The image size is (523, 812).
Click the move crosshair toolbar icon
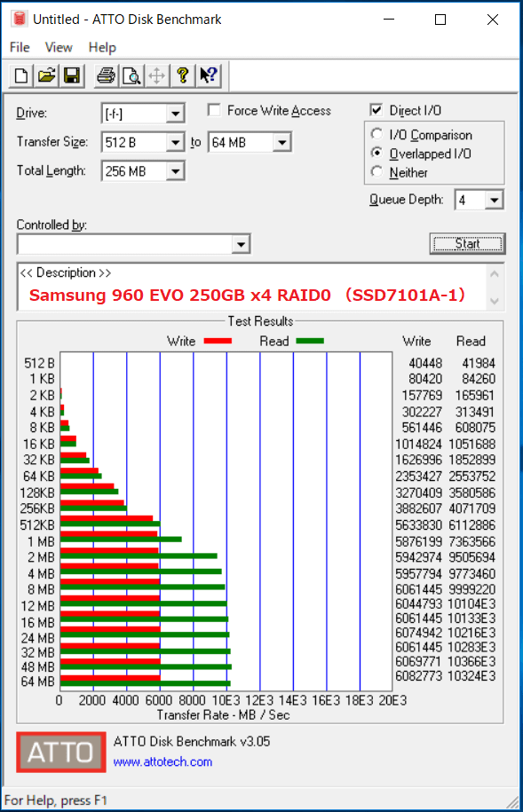pyautogui.click(x=156, y=75)
